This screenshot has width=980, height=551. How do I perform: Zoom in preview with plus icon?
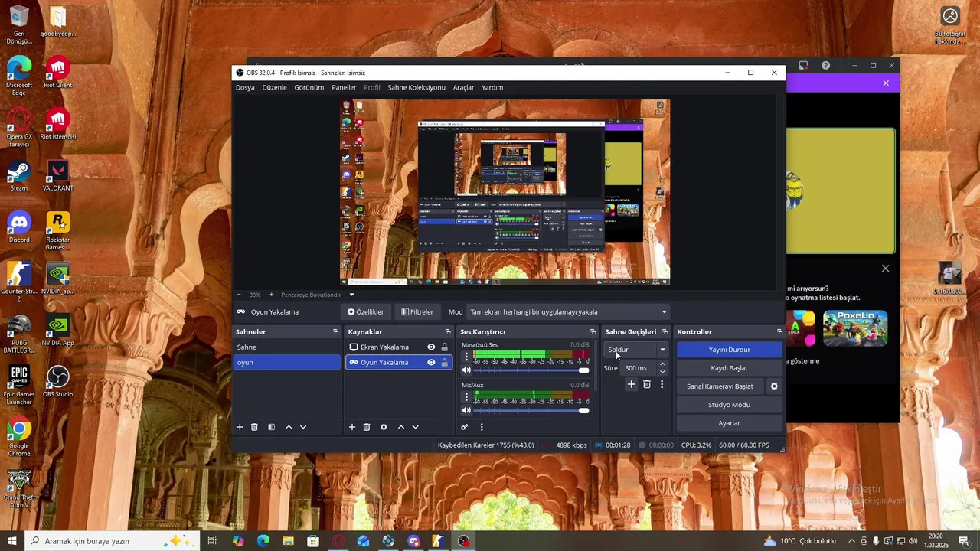(270, 295)
